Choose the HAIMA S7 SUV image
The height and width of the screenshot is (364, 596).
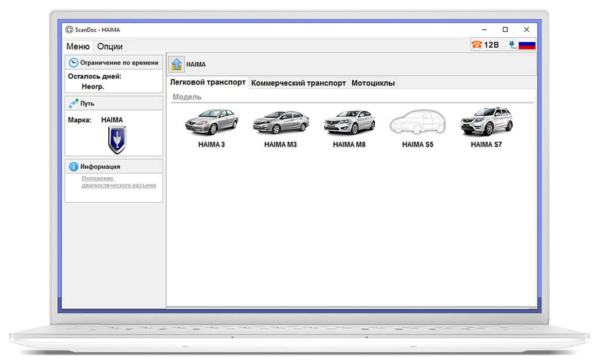tap(487, 122)
